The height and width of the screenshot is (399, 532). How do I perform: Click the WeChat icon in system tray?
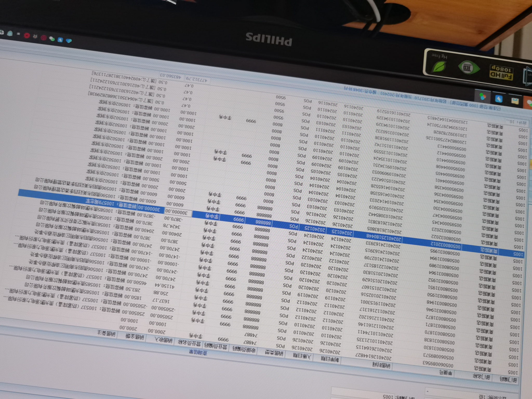pos(52,39)
